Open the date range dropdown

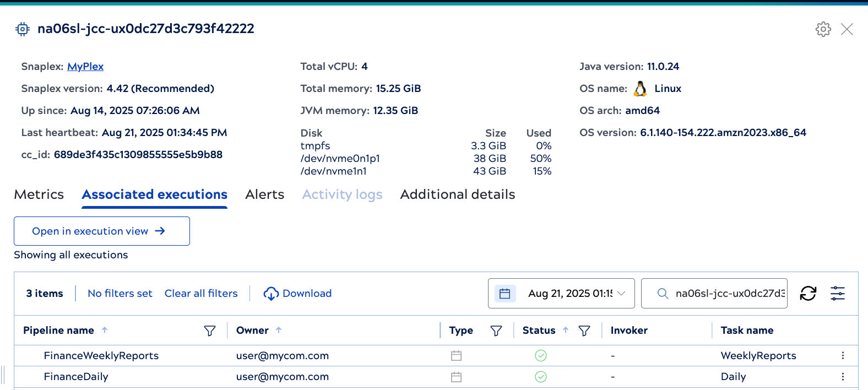pyautogui.click(x=561, y=294)
